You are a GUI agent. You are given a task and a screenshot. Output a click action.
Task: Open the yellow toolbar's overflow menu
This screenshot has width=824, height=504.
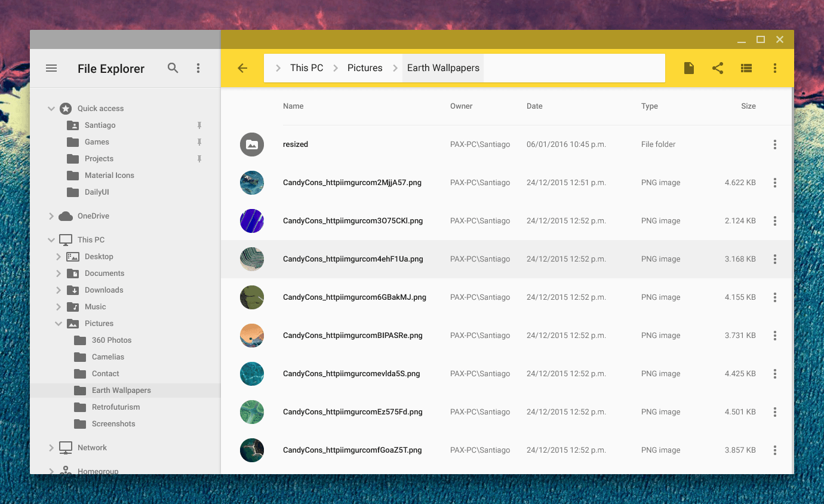pos(775,68)
